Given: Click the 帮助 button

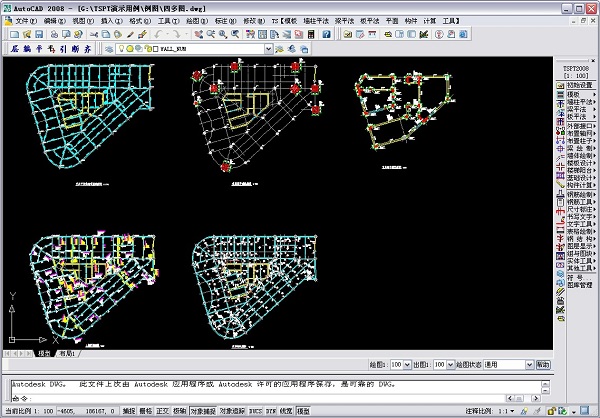Looking at the screenshot, I should point(543,365).
